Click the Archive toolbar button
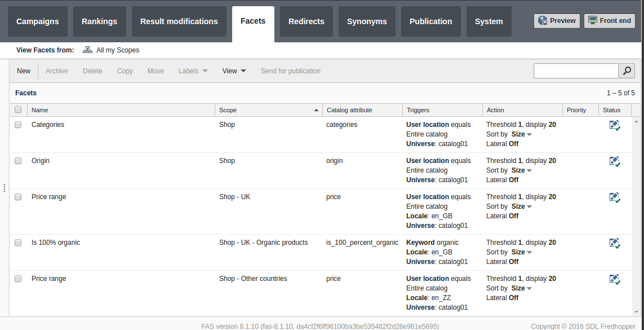Screen dimensions: 644x330 57,71
